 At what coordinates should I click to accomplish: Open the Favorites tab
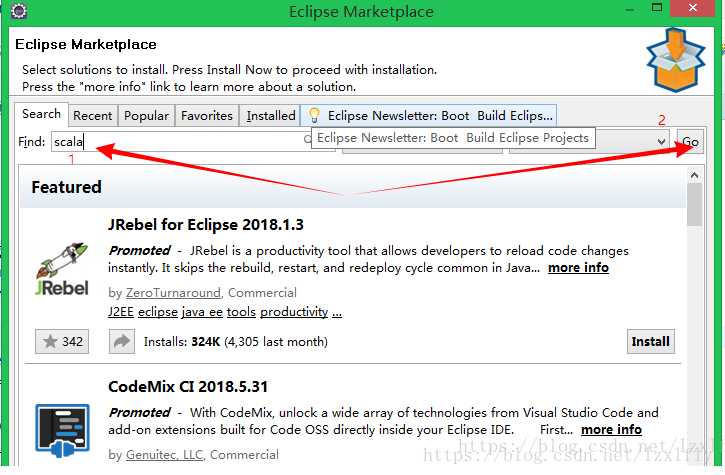[x=207, y=116]
